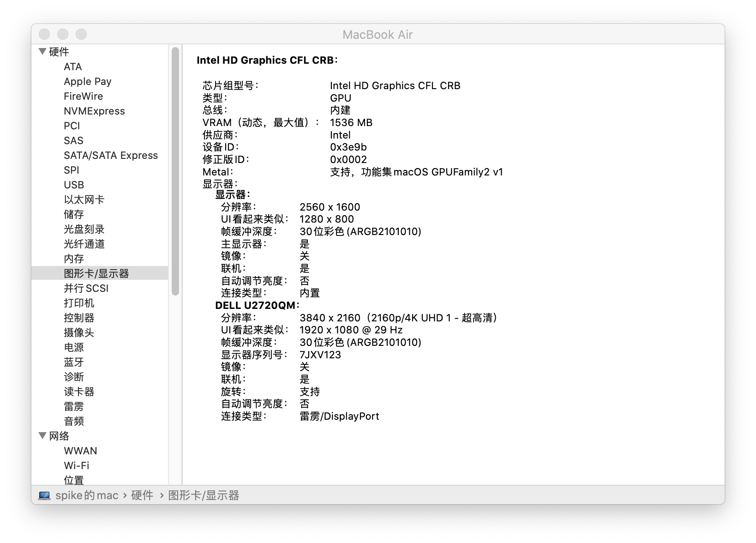Open the WWAN network section
This screenshot has width=756, height=543.
(x=80, y=451)
